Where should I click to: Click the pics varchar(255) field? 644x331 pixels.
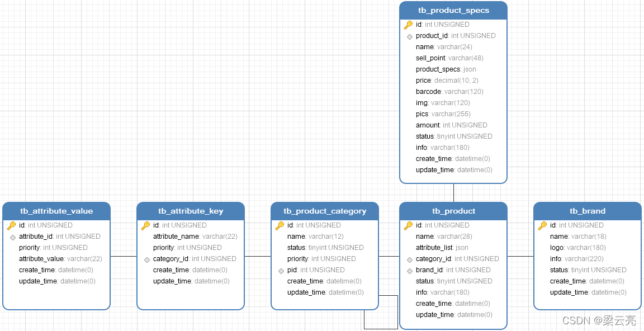pyautogui.click(x=443, y=114)
